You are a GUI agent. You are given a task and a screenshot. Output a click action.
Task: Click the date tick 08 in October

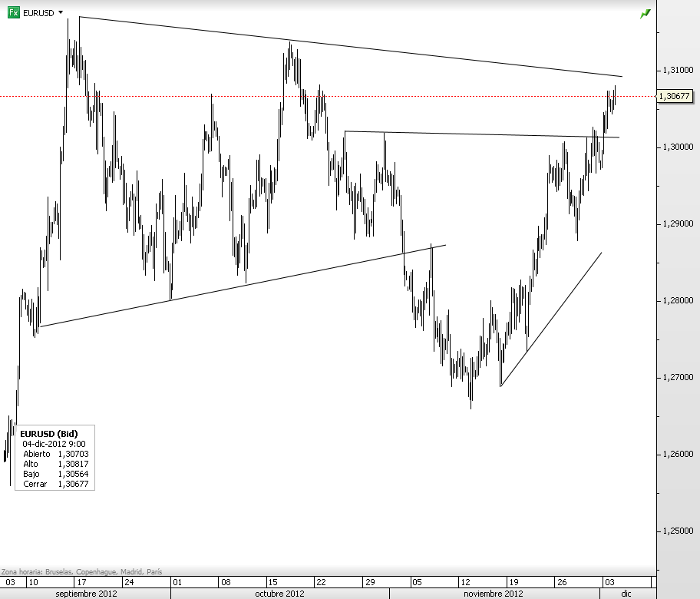tap(226, 582)
